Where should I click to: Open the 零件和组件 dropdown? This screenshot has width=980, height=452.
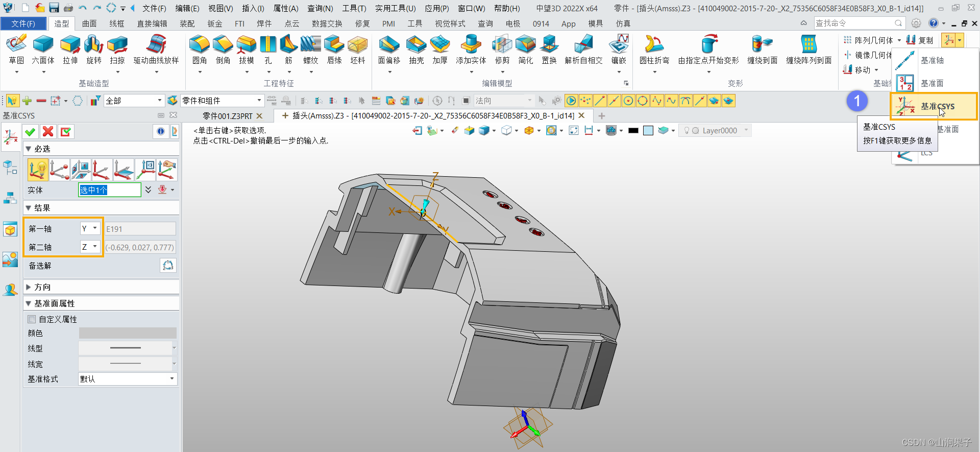pos(222,101)
